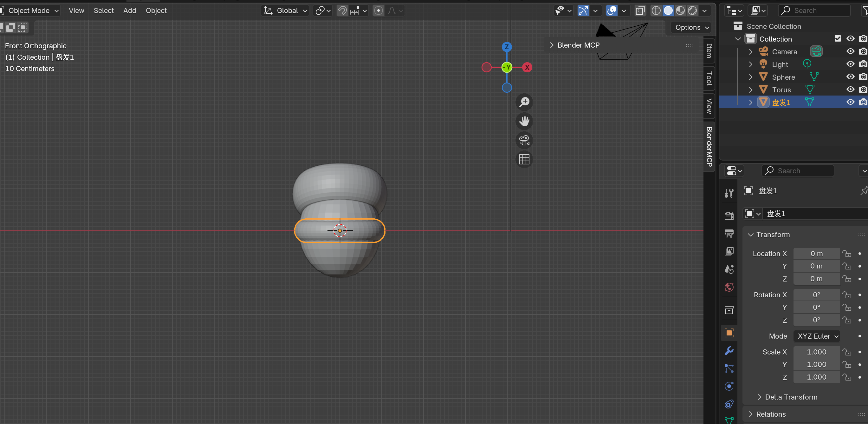Click the pan hand viewport icon

[x=524, y=121]
